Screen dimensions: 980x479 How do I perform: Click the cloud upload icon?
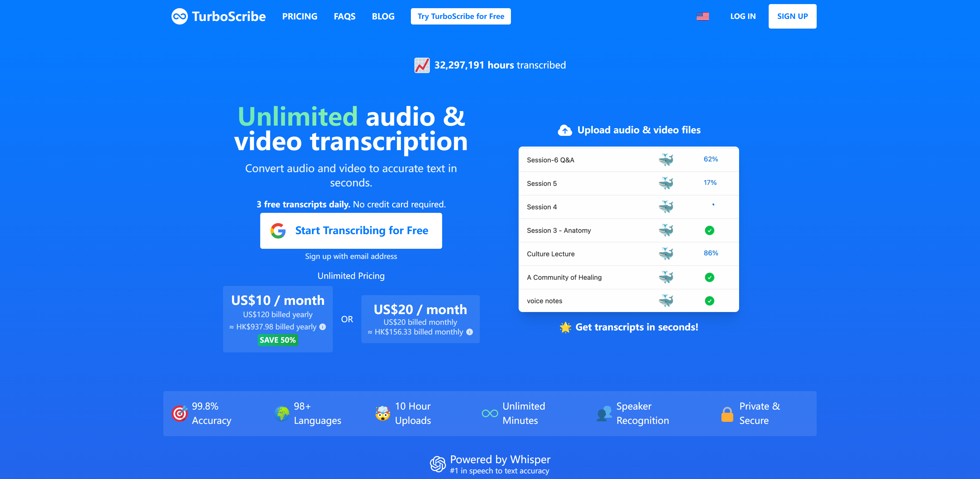565,130
